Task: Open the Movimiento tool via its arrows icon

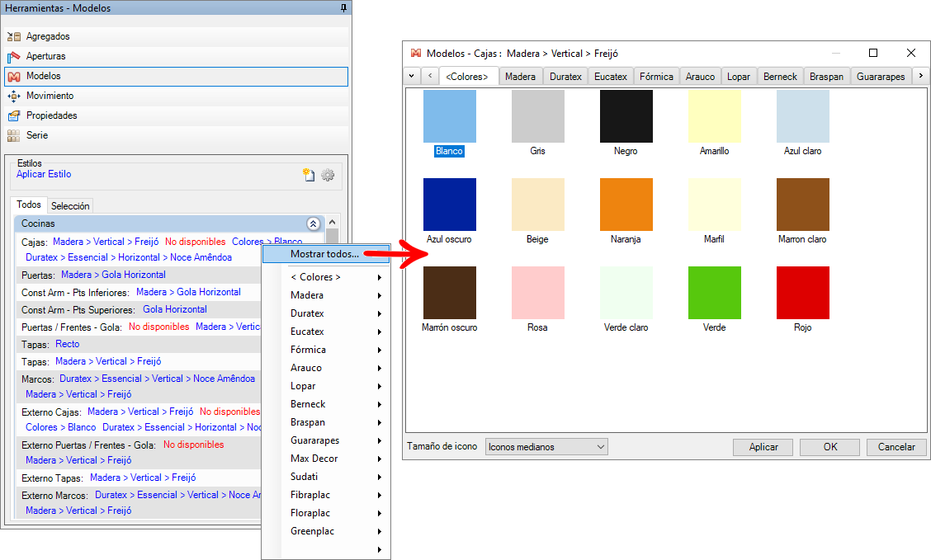Action: (x=14, y=96)
